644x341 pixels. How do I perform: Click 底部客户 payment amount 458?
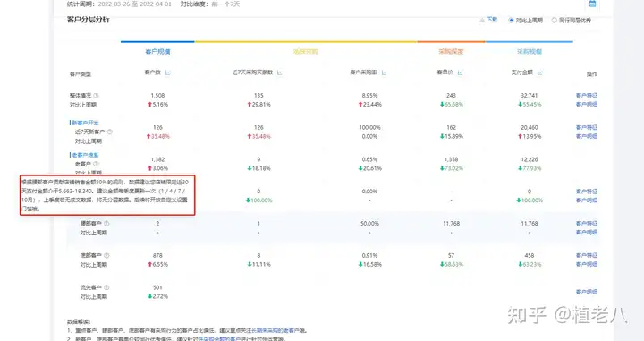pyautogui.click(x=530, y=256)
